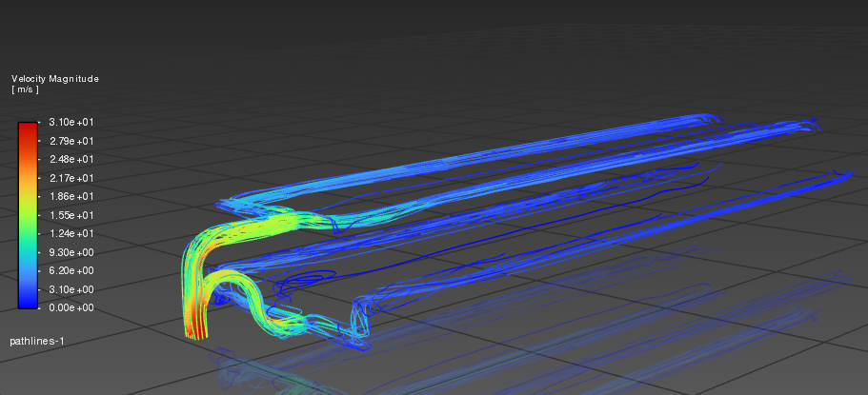Image resolution: width=868 pixels, height=395 pixels.
Task: Select the 1.55e+01 legend value
Action: [71, 215]
